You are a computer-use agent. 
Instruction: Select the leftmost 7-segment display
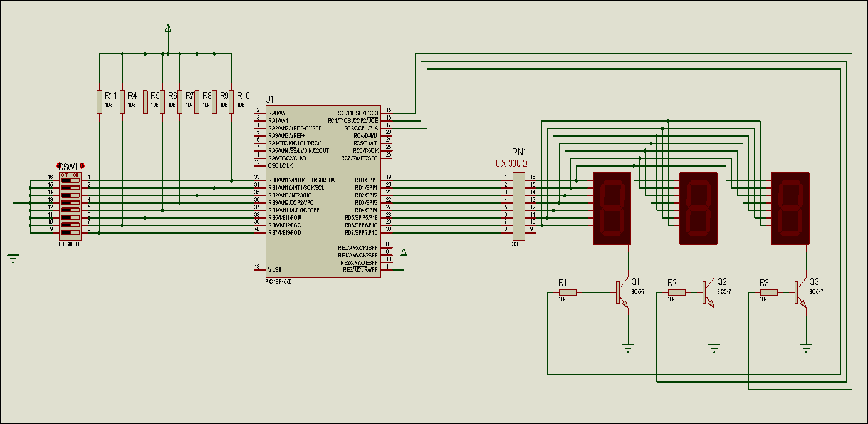612,209
